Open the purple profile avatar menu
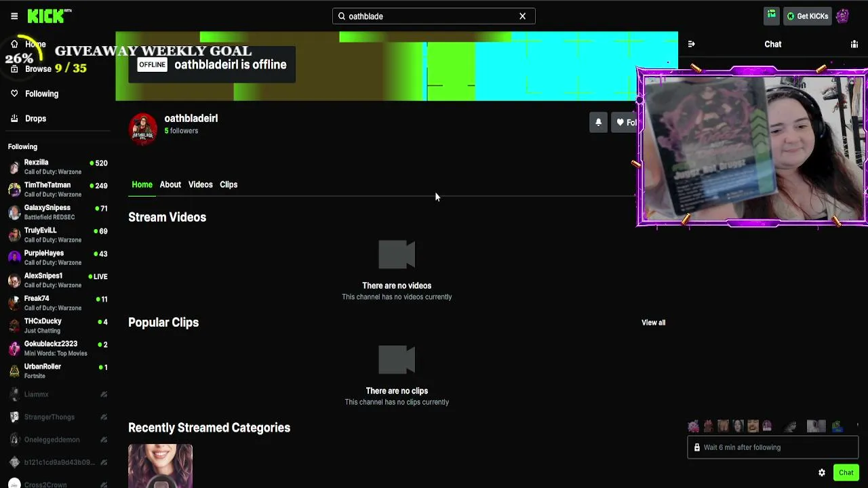Viewport: 868px width, 488px height. point(842,16)
